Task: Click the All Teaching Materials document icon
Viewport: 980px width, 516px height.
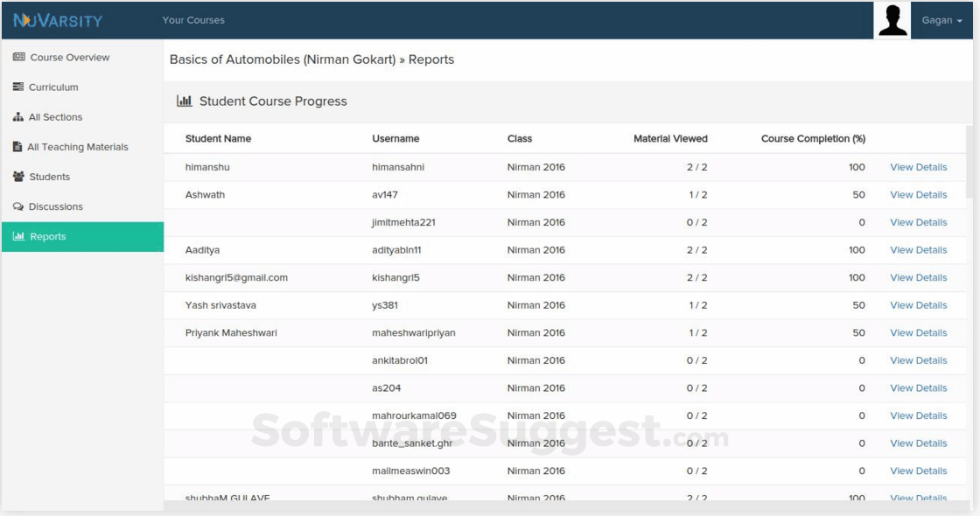Action: coord(17,147)
